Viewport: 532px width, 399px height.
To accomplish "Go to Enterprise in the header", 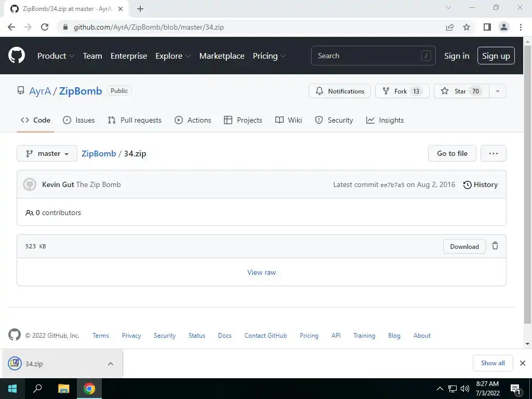I will coord(129,56).
